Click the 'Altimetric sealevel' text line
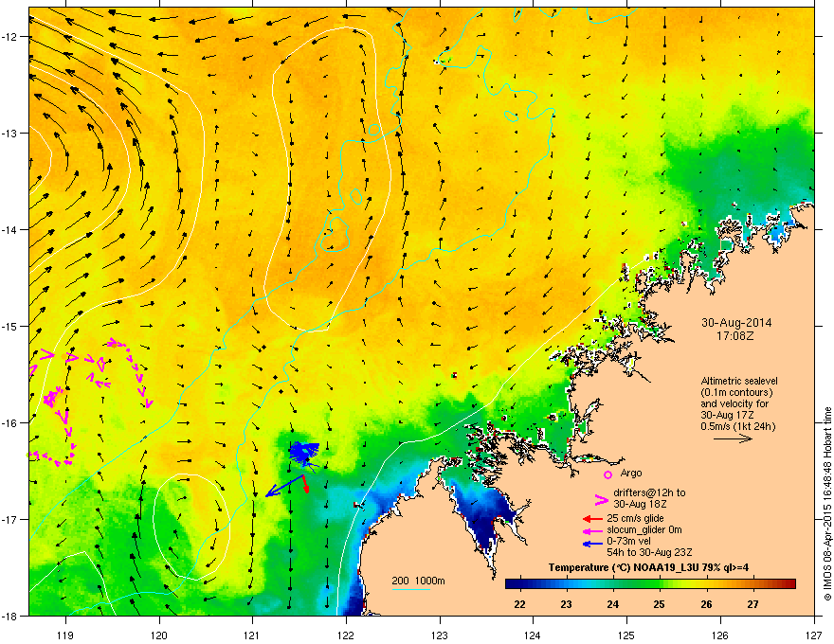The image size is (834, 644). point(739,381)
